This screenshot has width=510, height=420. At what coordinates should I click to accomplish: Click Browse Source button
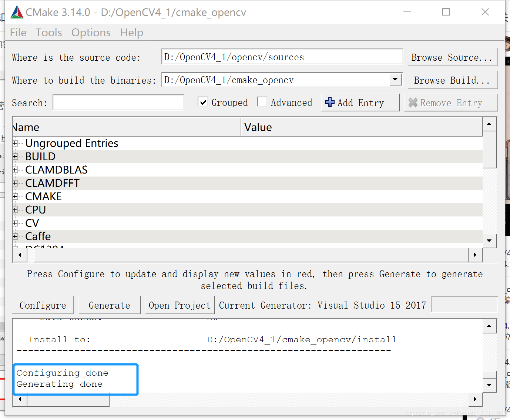(453, 57)
